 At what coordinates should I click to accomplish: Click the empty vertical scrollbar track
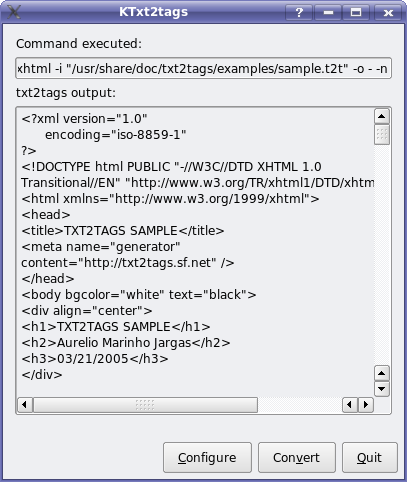click(x=382, y=255)
